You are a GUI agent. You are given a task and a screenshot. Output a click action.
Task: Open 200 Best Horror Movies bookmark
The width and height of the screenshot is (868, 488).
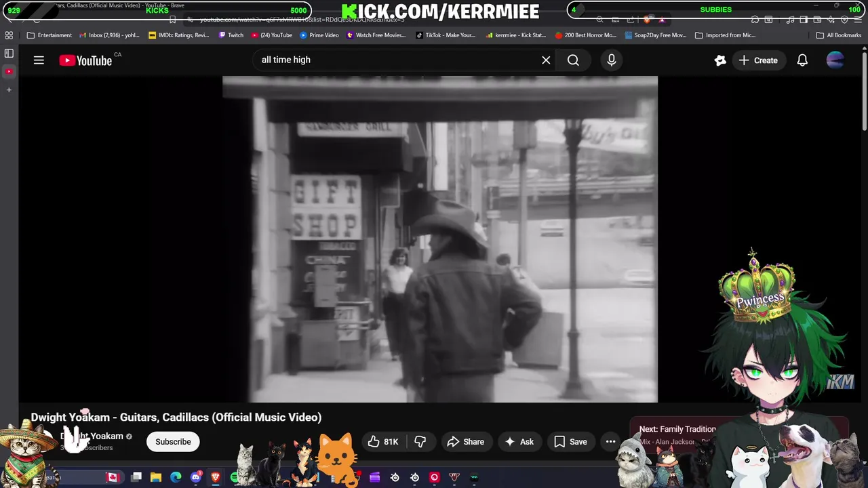pos(586,35)
